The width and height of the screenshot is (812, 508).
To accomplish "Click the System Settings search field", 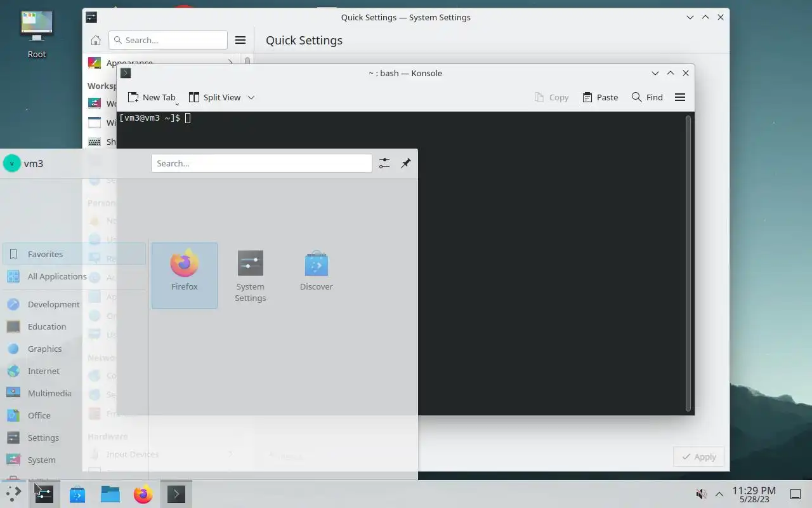I will pyautogui.click(x=168, y=40).
